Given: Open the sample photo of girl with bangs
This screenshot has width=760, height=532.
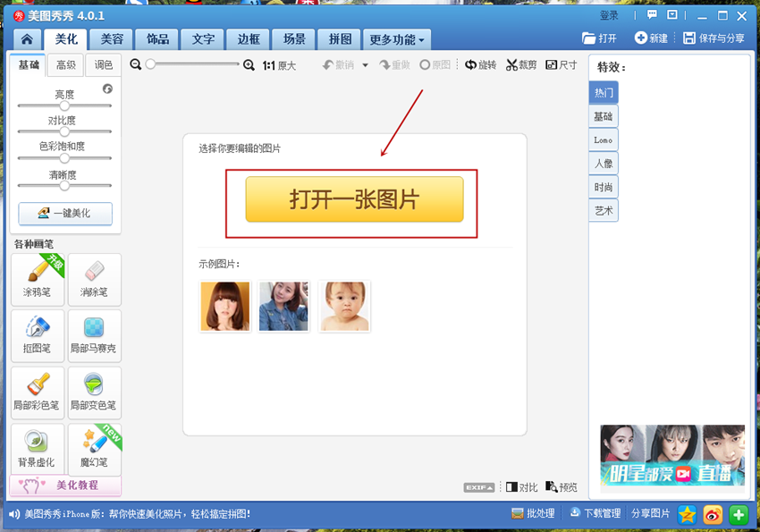Looking at the screenshot, I should point(225,306).
